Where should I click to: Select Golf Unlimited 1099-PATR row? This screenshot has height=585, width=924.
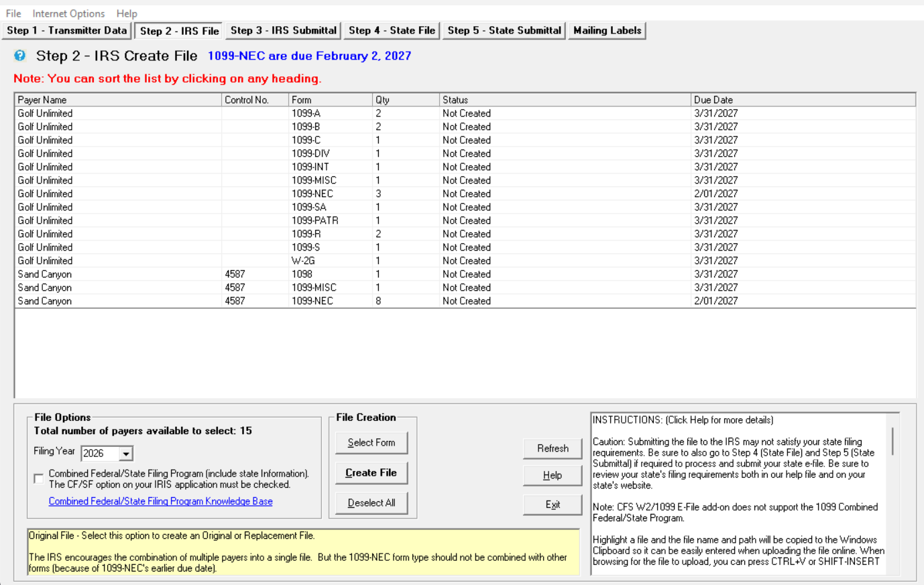pyautogui.click(x=465, y=220)
